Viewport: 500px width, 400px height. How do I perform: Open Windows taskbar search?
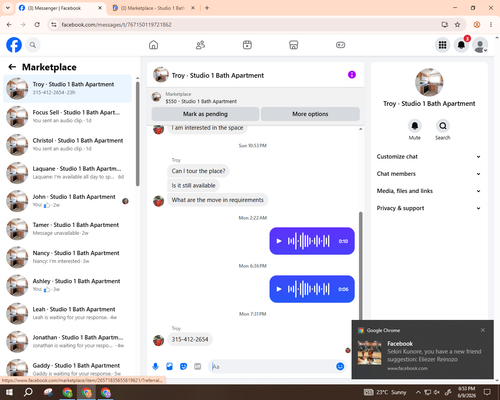[x=28, y=392]
